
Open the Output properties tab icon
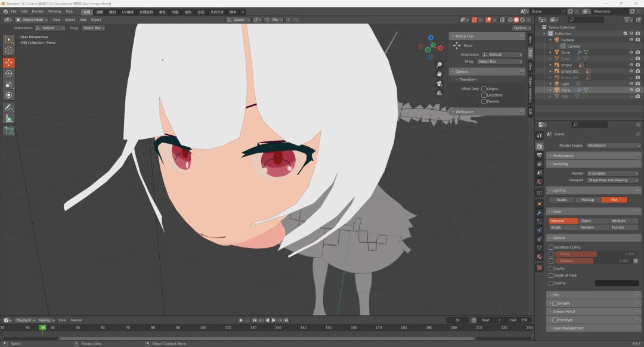click(x=540, y=155)
